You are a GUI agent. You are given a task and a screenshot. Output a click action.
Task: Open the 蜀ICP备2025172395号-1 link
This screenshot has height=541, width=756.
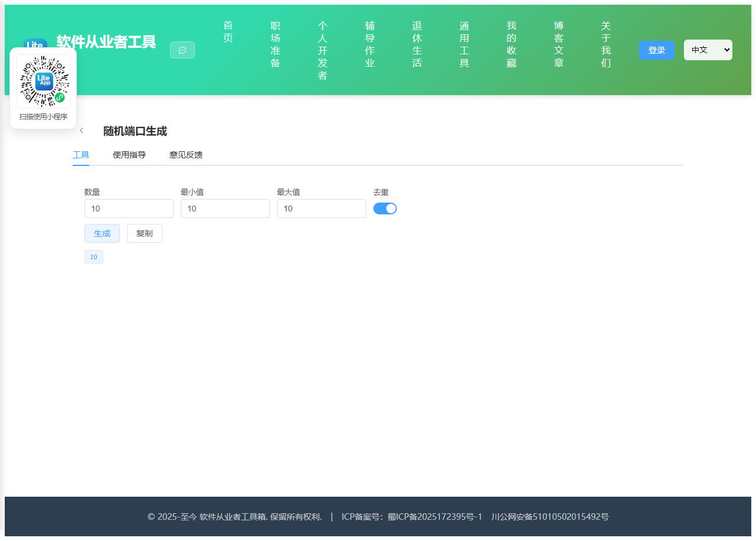coord(435,517)
